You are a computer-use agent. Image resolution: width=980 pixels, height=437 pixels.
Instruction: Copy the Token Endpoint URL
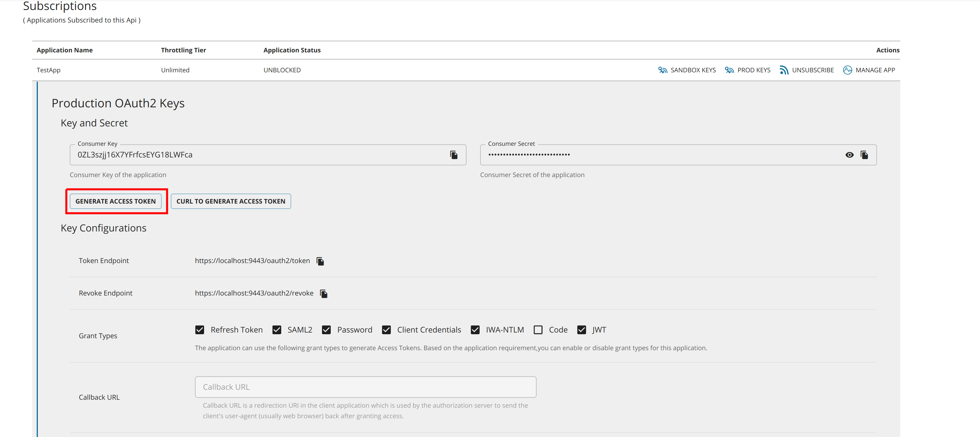click(320, 261)
